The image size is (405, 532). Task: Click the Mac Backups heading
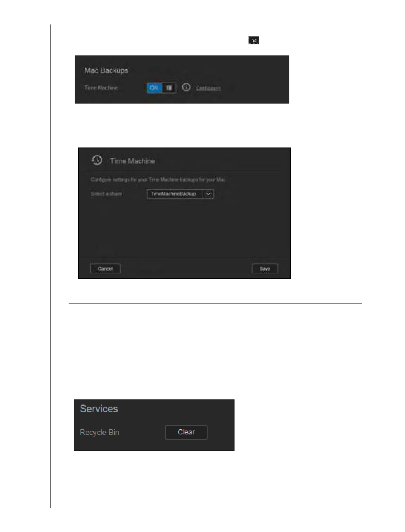coord(106,71)
